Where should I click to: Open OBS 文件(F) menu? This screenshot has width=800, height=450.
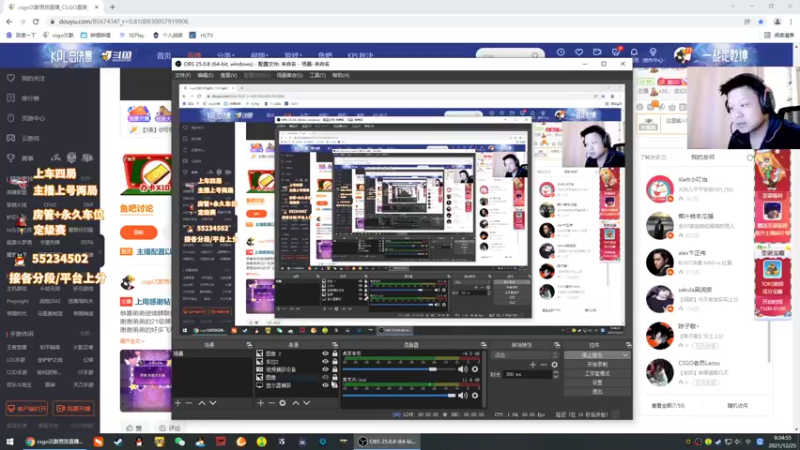coord(183,76)
